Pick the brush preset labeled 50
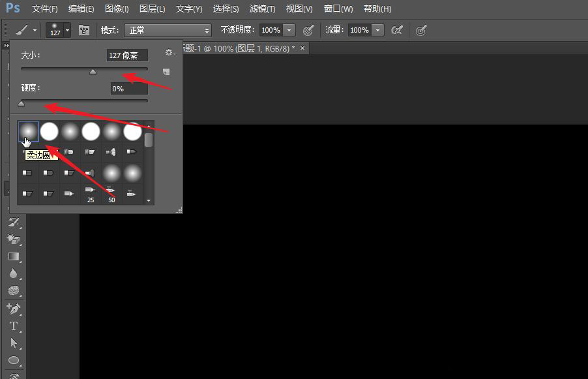 coord(111,194)
